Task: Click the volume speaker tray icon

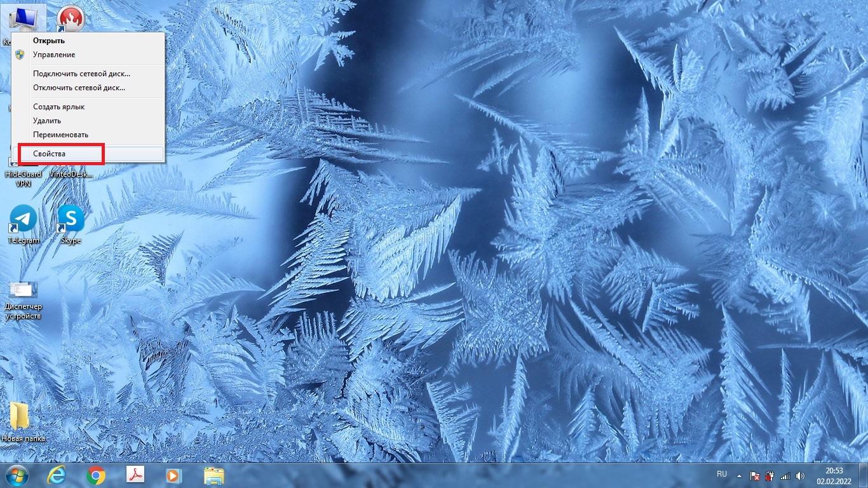Action: pos(800,475)
